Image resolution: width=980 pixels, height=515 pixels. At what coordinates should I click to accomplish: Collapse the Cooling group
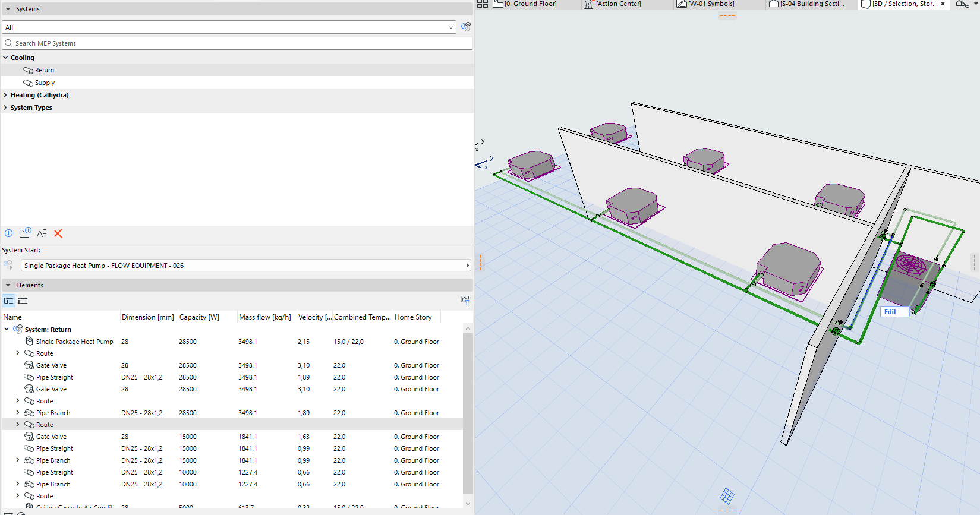pos(5,58)
